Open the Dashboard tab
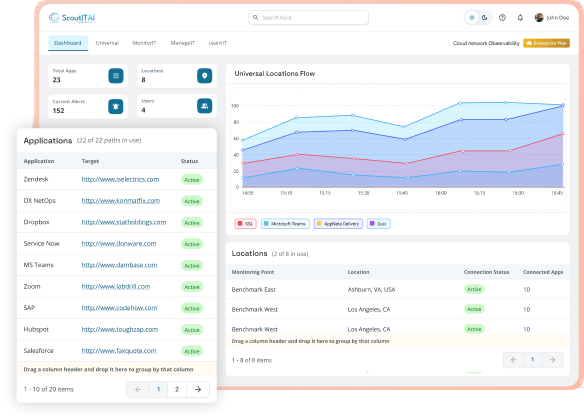Image resolution: width=584 pixels, height=419 pixels. click(68, 43)
